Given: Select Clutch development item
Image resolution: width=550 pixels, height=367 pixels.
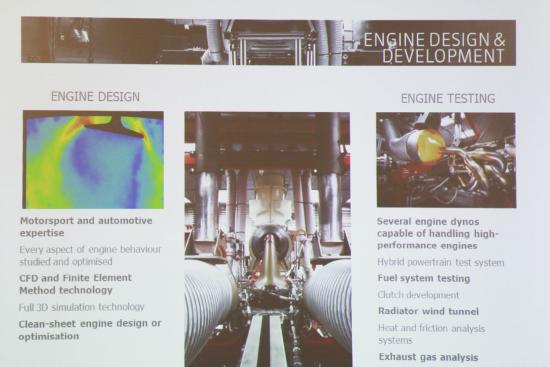Looking at the screenshot, I should pyautogui.click(x=418, y=295).
